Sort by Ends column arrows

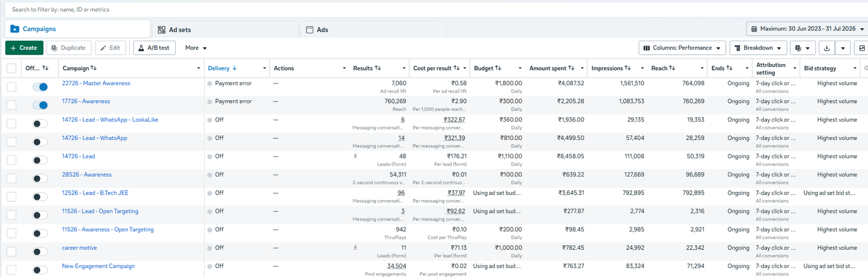(730, 68)
